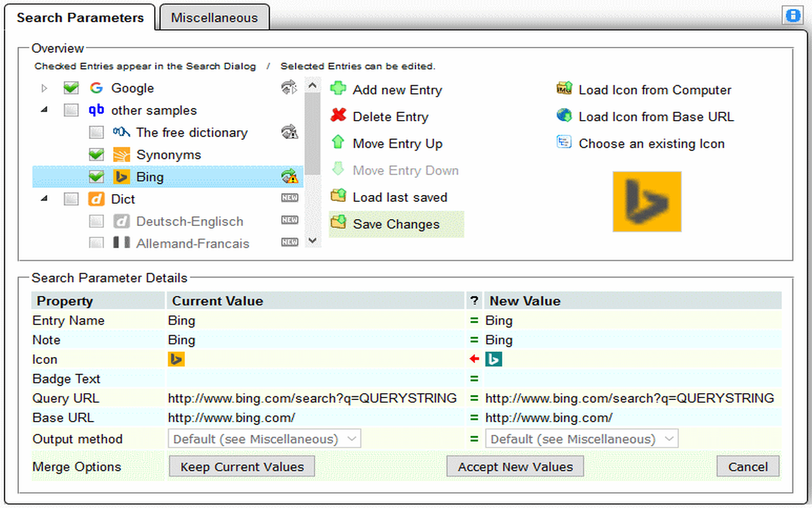The image size is (812, 508).
Task: Click the status icon beside The free dictionary
Action: pyautogui.click(x=289, y=132)
